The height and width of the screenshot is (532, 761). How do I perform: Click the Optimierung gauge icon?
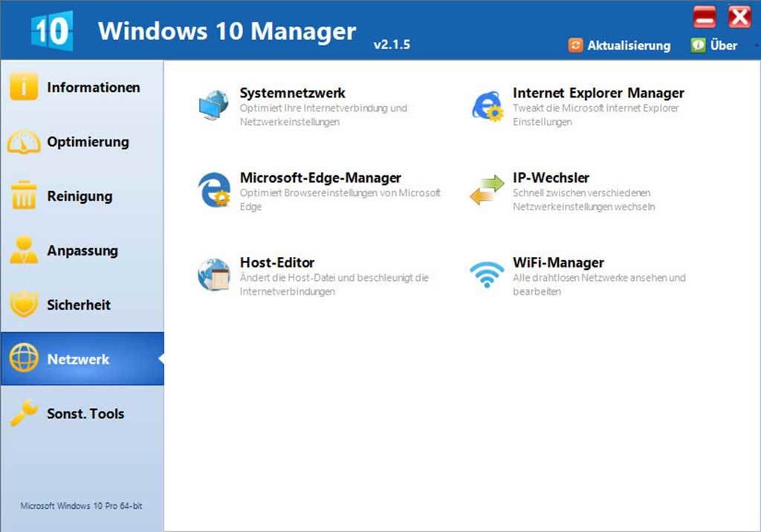tap(23, 142)
